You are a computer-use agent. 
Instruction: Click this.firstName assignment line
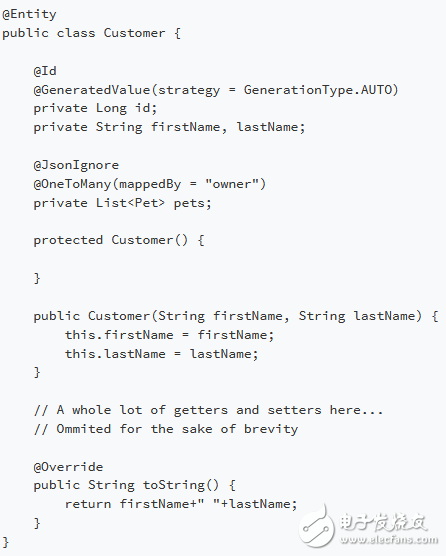click(x=169, y=335)
